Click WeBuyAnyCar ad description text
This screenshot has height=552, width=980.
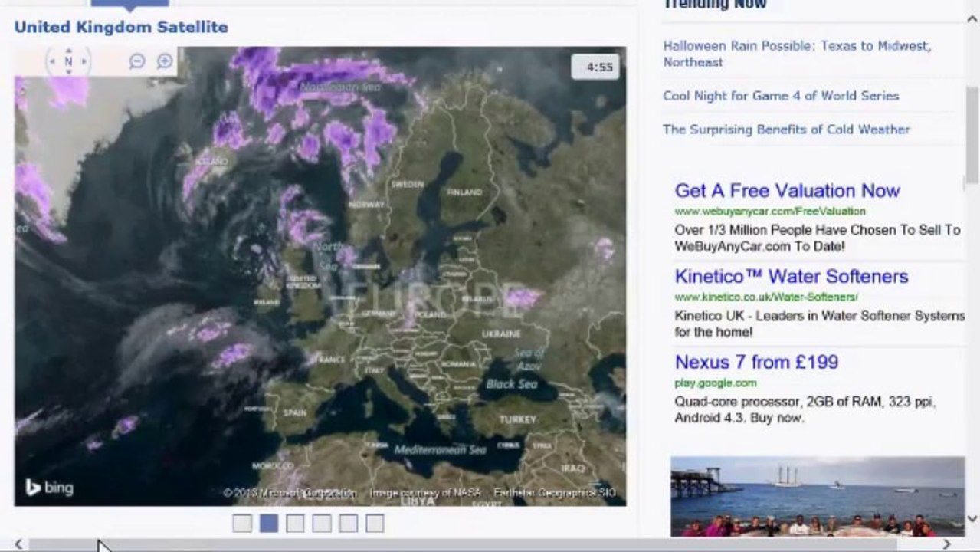pyautogui.click(x=818, y=238)
